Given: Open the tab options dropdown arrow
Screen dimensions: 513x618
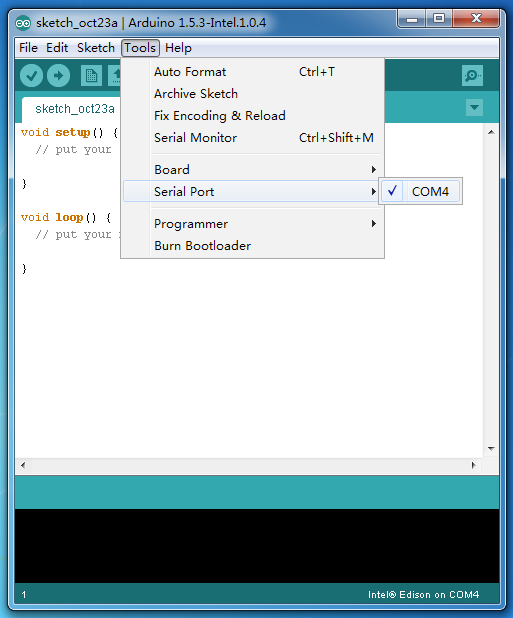Looking at the screenshot, I should [474, 108].
